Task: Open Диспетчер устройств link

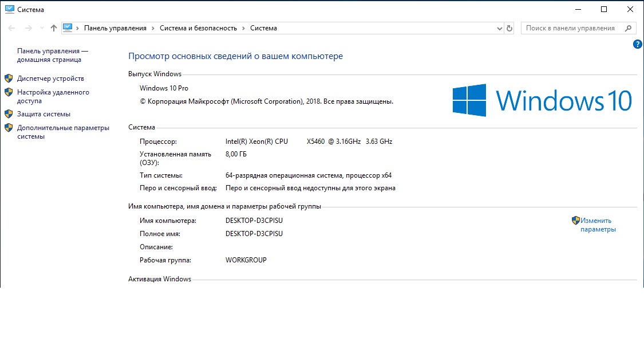Action: click(x=50, y=78)
